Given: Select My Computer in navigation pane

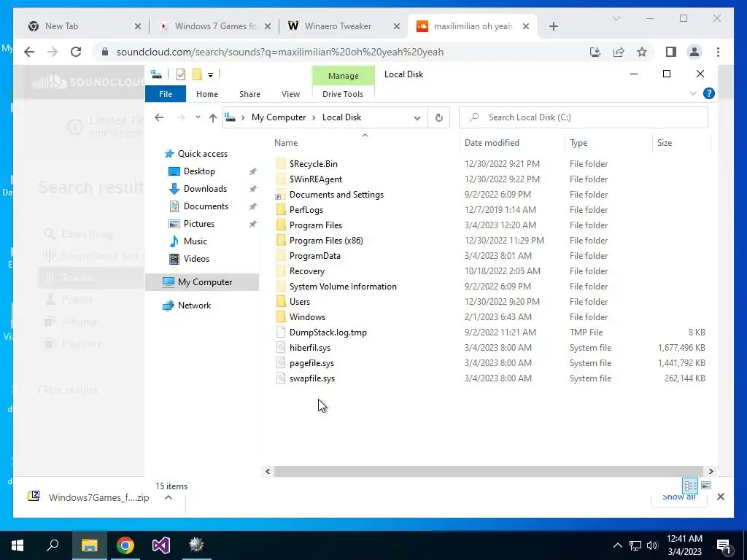Looking at the screenshot, I should [x=203, y=282].
